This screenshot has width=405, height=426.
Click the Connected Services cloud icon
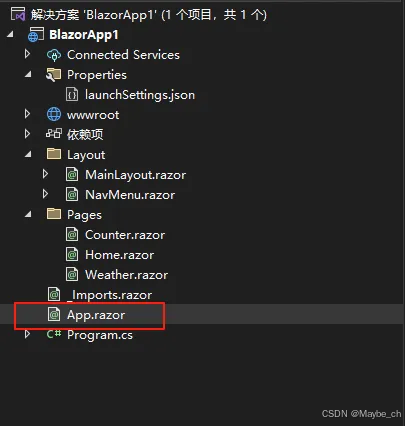coord(54,55)
